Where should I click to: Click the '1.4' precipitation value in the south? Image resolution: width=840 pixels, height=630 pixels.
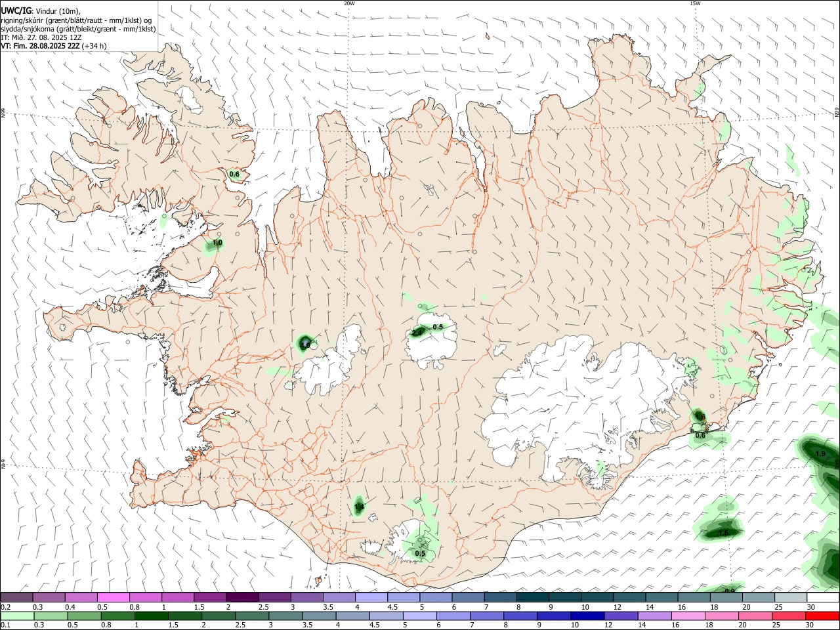tap(359, 507)
